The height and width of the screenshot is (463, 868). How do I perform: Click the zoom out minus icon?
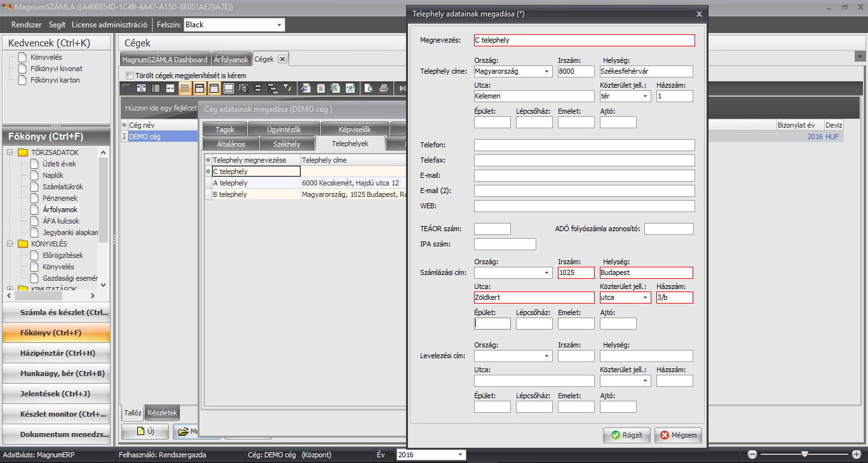752,454
